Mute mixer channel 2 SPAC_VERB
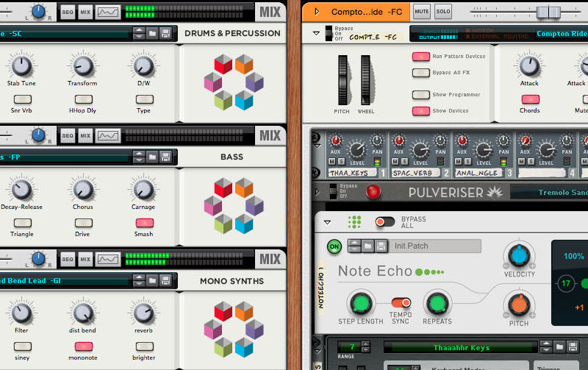This screenshot has height=370, width=588. [395, 161]
